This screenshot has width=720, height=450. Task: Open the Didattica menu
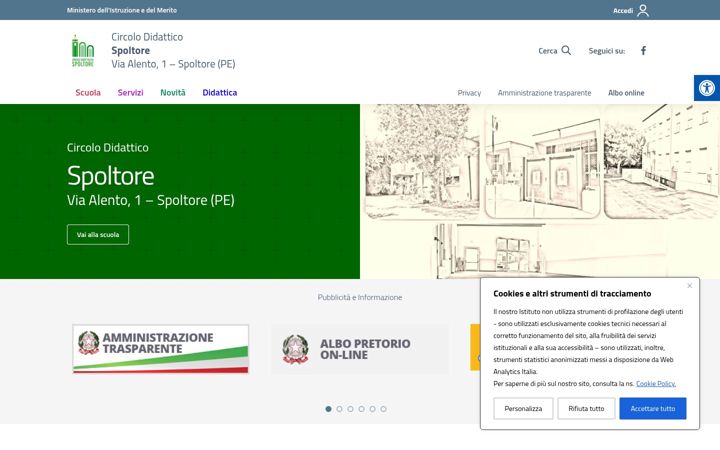pyautogui.click(x=219, y=93)
